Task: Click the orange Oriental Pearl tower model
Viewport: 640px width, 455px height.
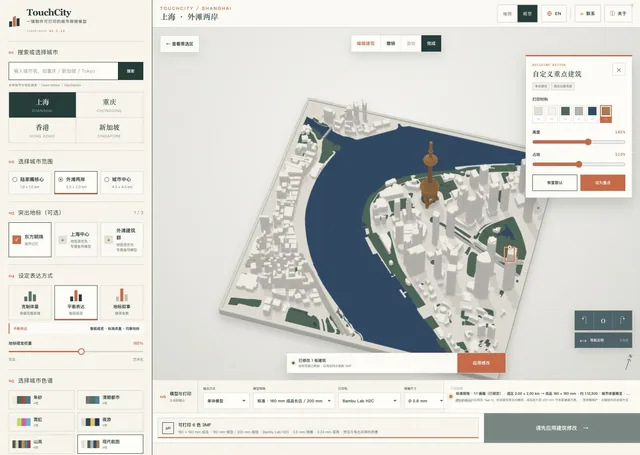Action: coord(430,175)
